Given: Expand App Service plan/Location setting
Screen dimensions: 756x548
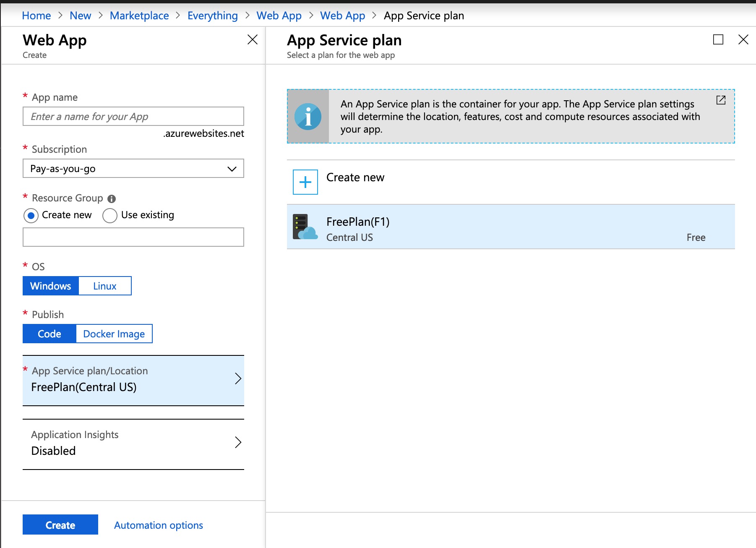Looking at the screenshot, I should (133, 380).
